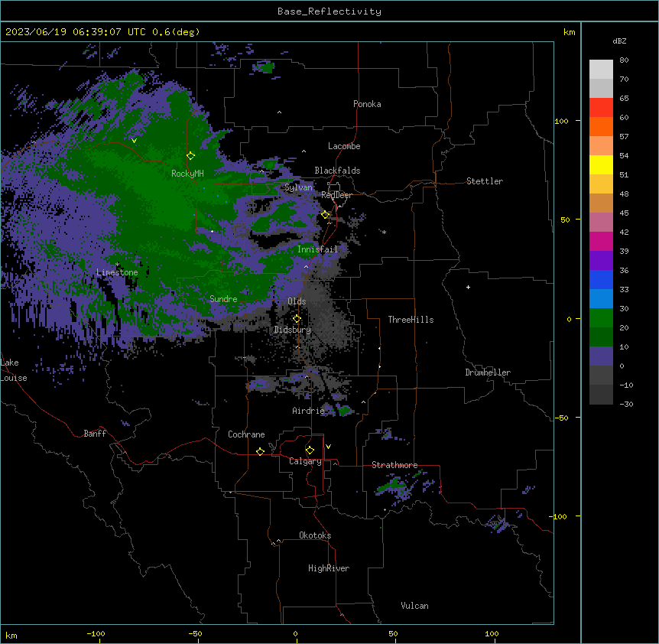659x644 pixels.
Task: Click the Banff label
Action: coord(95,434)
